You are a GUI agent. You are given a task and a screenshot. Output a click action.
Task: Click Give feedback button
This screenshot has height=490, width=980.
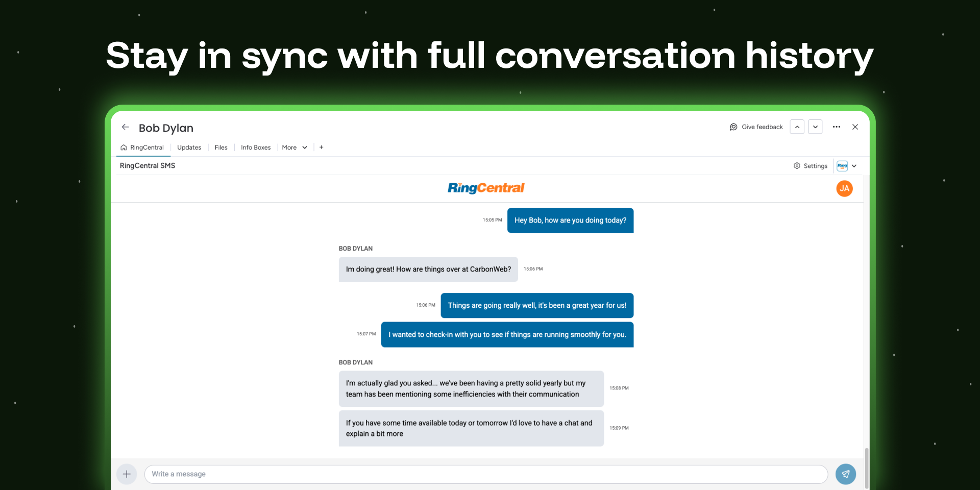pos(756,127)
